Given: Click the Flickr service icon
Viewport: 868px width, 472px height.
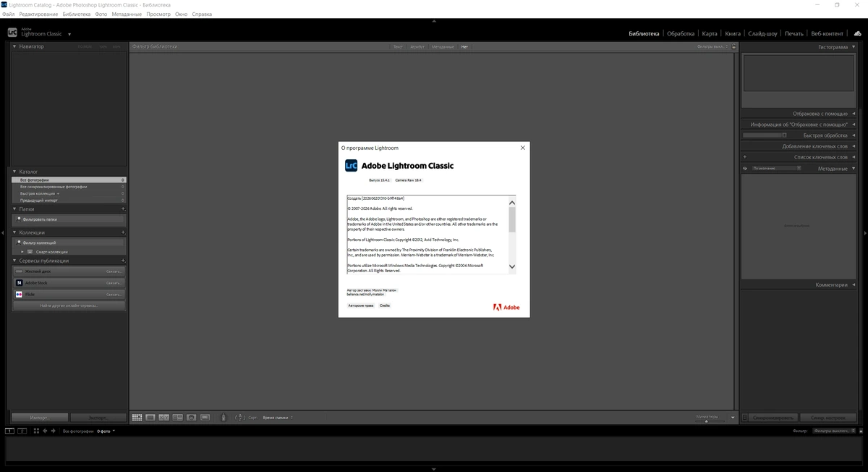Looking at the screenshot, I should [20, 295].
